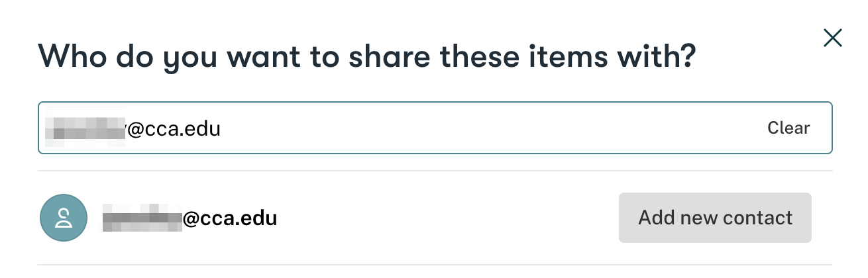Dismiss the 'Who do you want to share' popup

tap(832, 38)
